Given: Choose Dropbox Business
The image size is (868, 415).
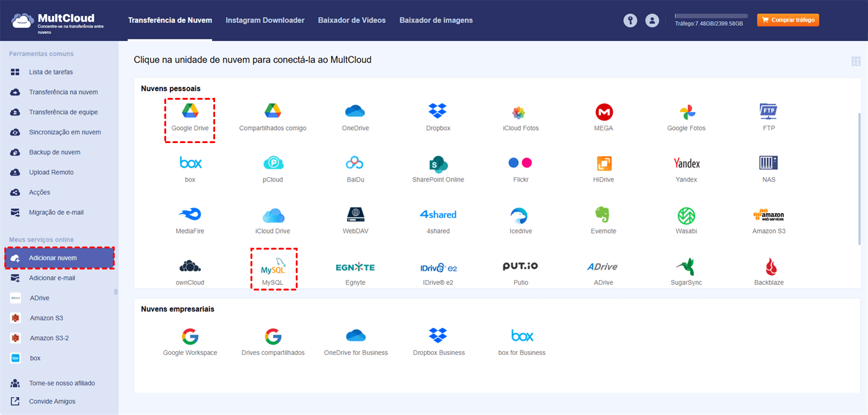Looking at the screenshot, I should click(x=438, y=336).
